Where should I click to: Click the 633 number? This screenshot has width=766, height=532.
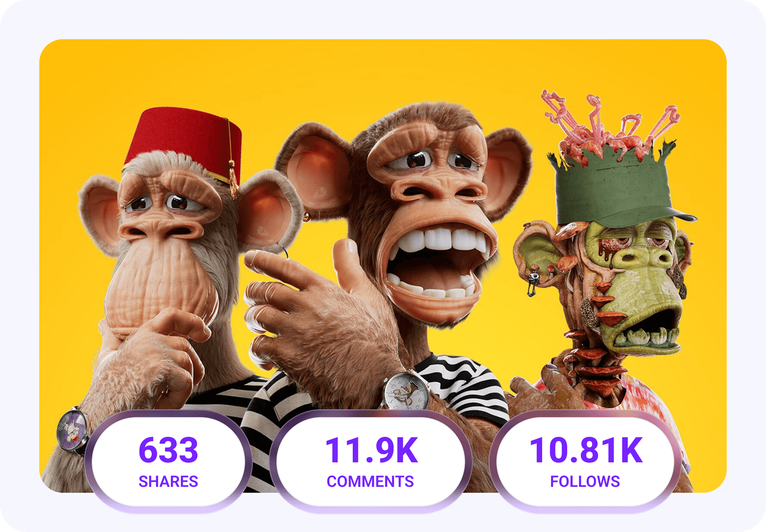pos(168,450)
